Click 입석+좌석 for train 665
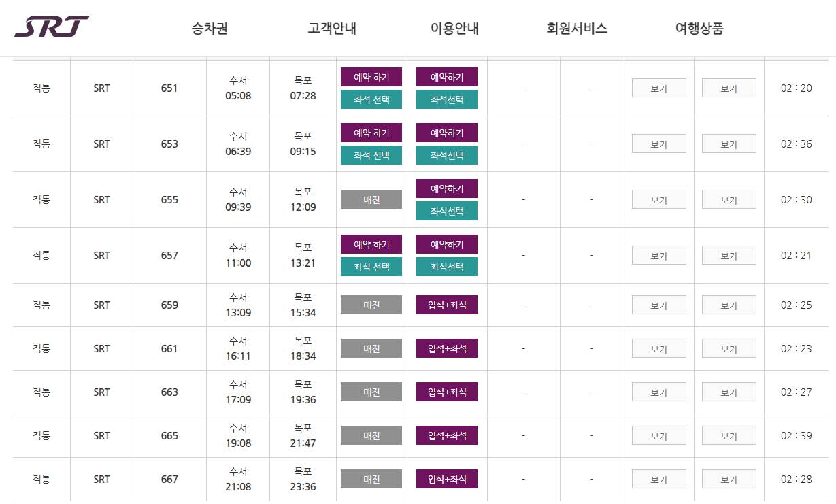 (447, 435)
